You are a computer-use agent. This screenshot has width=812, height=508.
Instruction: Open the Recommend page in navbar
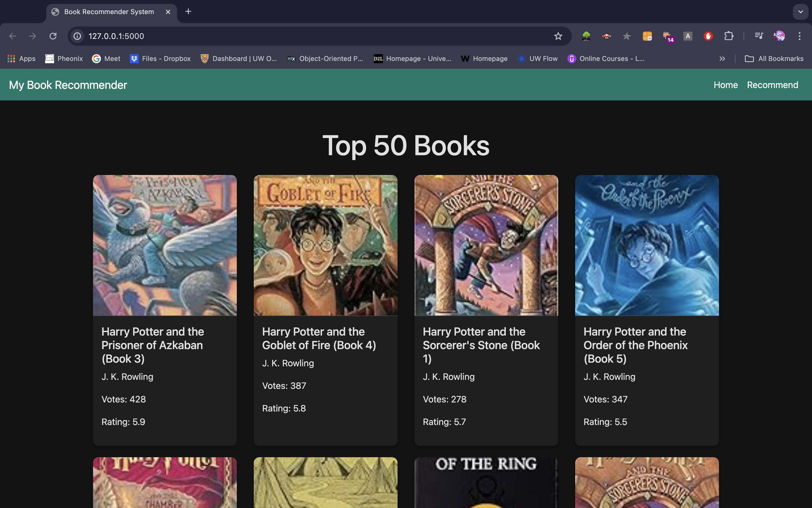coord(773,85)
